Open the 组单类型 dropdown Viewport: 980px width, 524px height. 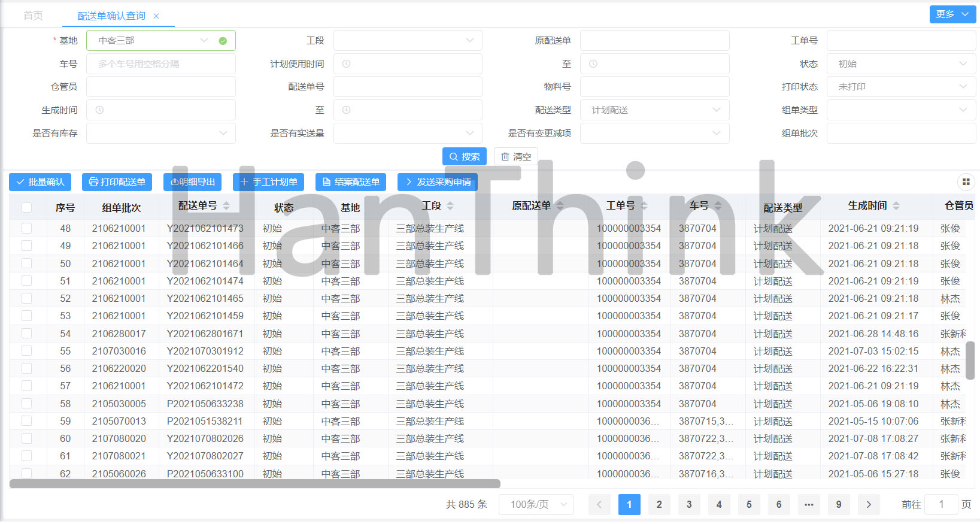pos(901,110)
